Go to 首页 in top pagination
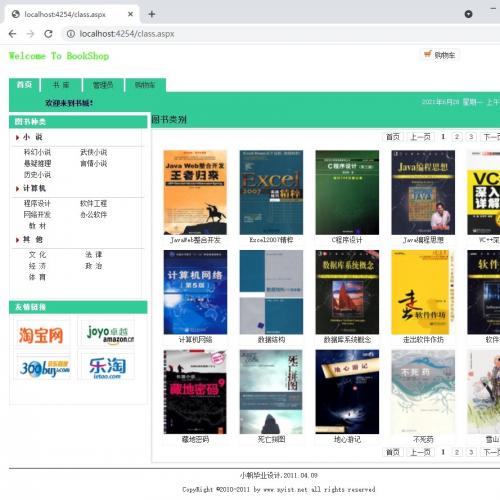Screen dimensions: 500x500 coord(392,137)
